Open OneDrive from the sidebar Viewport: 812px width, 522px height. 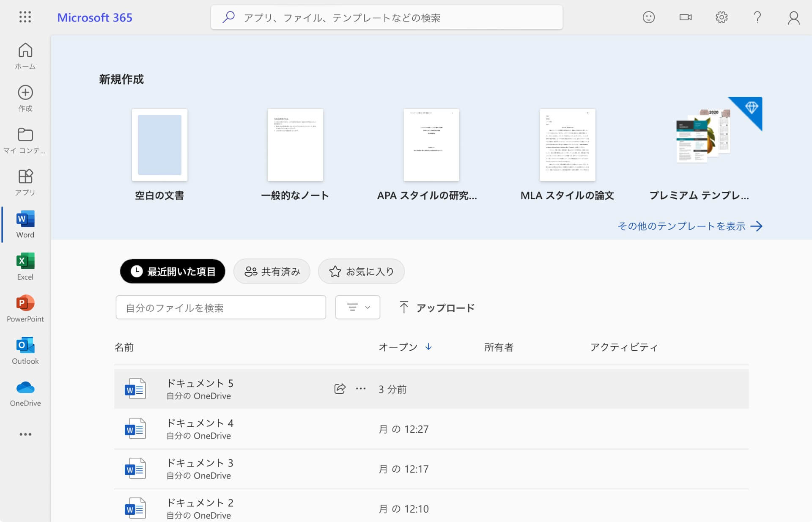25,393
